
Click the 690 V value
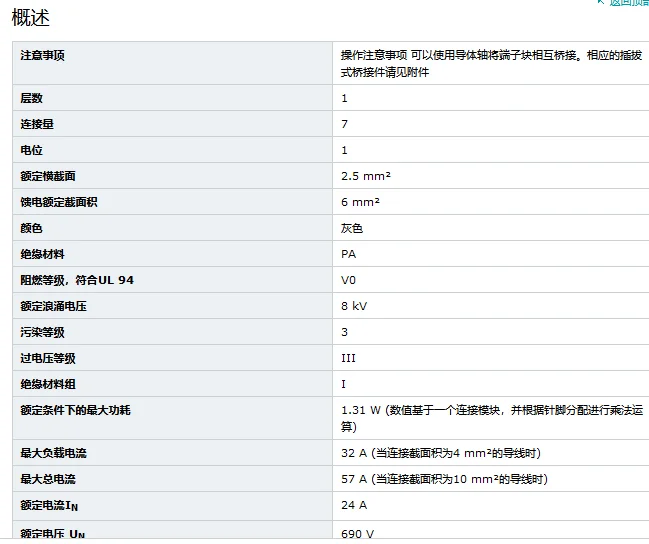(357, 534)
